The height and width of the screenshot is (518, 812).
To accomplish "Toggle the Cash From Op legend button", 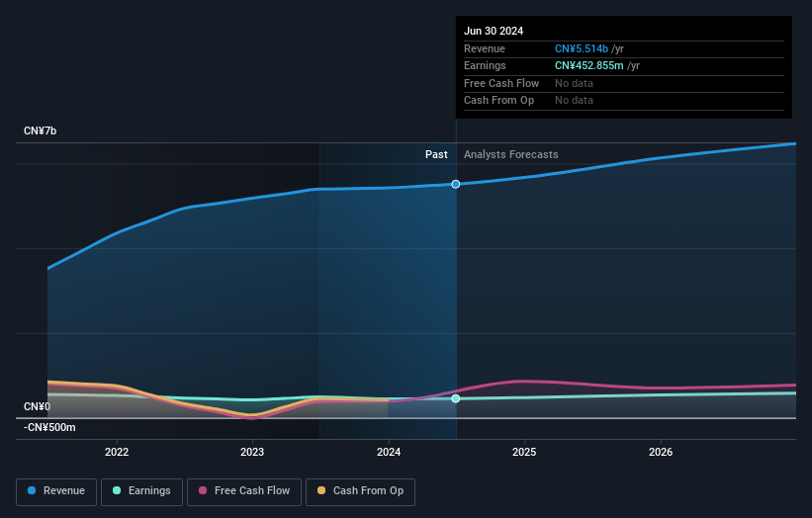I will click(x=360, y=491).
